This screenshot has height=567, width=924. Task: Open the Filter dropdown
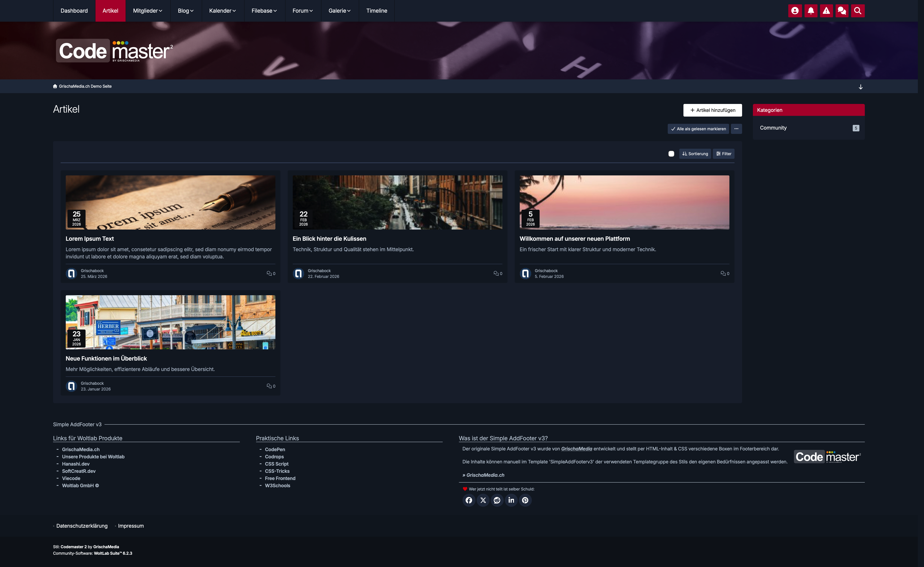click(724, 154)
